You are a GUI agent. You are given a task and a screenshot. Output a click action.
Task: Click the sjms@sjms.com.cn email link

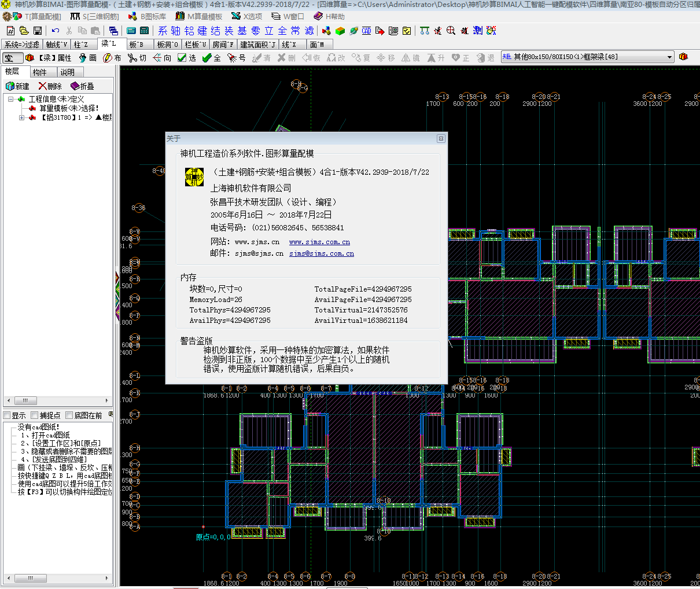click(322, 253)
